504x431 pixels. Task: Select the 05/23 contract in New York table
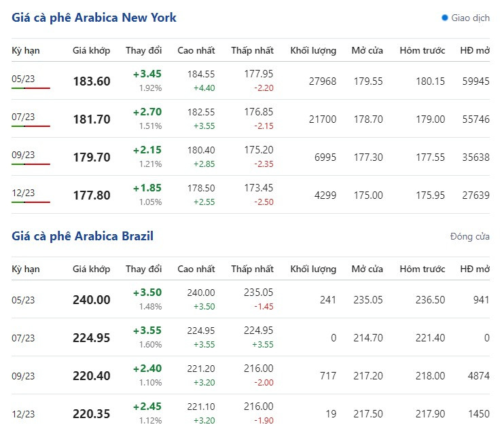[x=23, y=79]
